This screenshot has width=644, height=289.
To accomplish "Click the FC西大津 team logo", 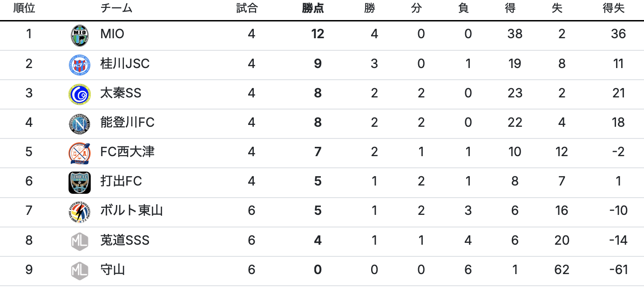I will (79, 152).
